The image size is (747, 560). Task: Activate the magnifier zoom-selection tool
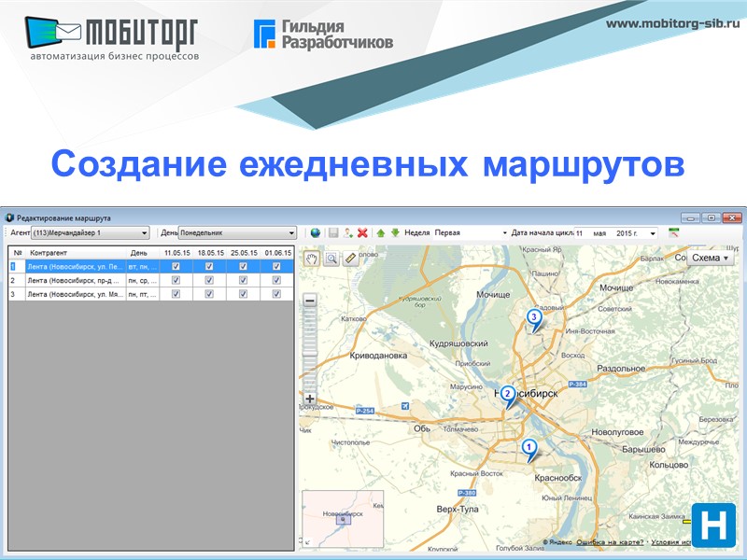point(332,257)
